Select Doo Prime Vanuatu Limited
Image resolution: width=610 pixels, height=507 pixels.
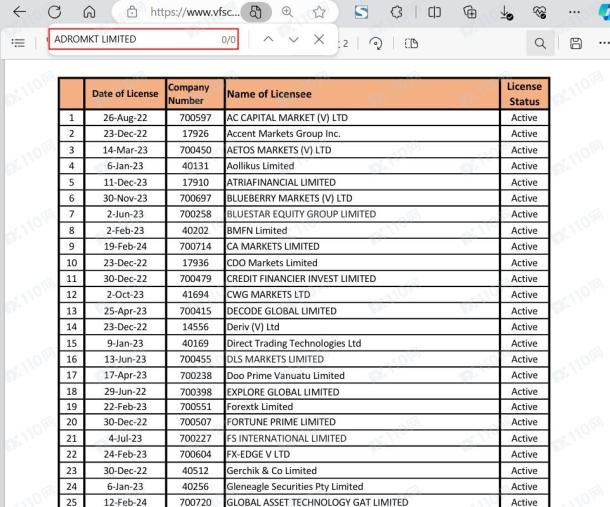286,375
